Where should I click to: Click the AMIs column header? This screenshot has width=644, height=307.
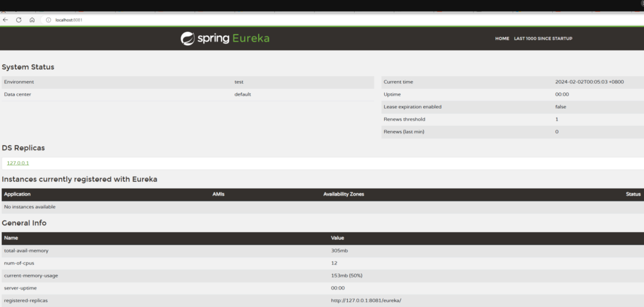[x=218, y=194]
